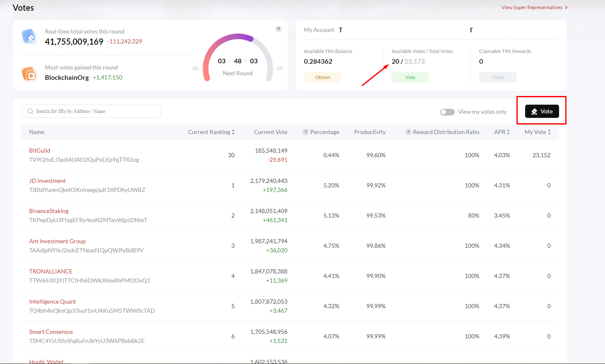Click the black Vote button
Image resolution: width=605 pixels, height=364 pixels.
pyautogui.click(x=542, y=111)
